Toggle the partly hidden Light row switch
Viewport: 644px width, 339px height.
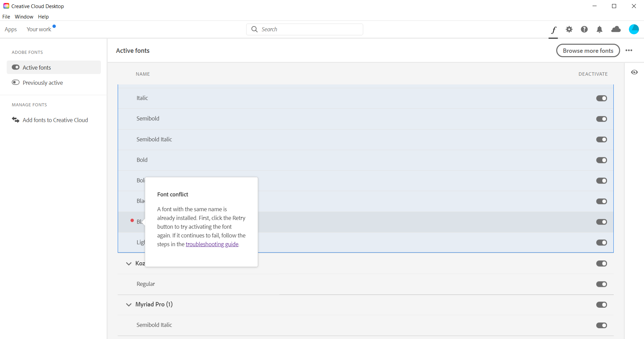point(601,243)
